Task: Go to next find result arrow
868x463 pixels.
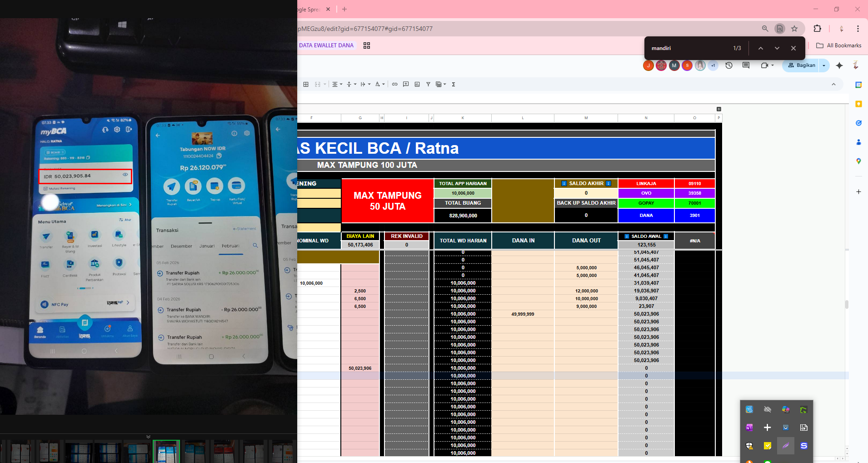Action: [x=777, y=48]
